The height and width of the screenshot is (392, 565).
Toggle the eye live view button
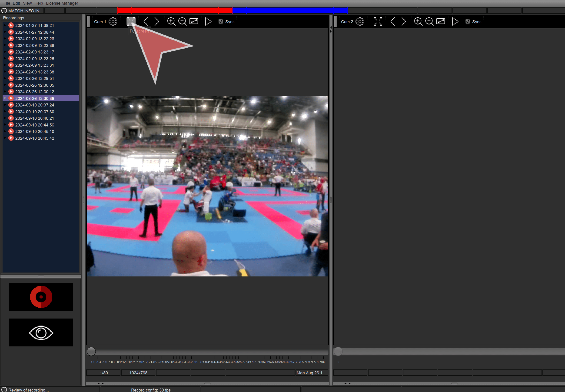point(41,332)
